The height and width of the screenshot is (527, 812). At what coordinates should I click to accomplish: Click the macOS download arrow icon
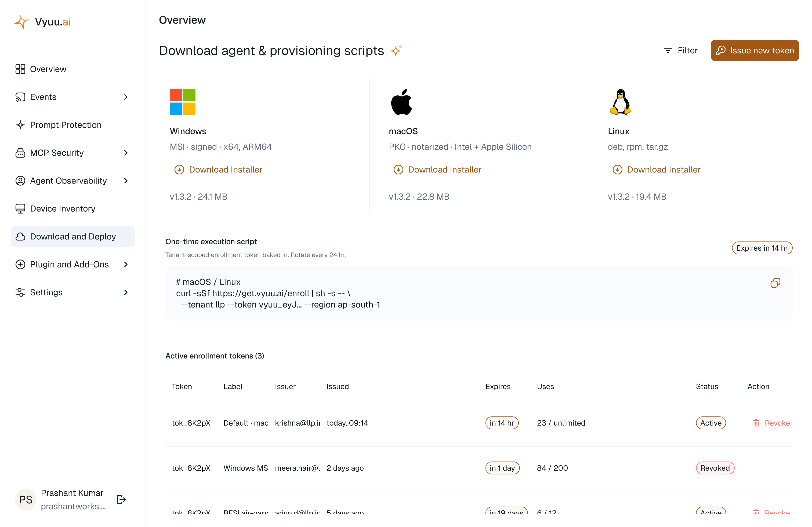(398, 170)
